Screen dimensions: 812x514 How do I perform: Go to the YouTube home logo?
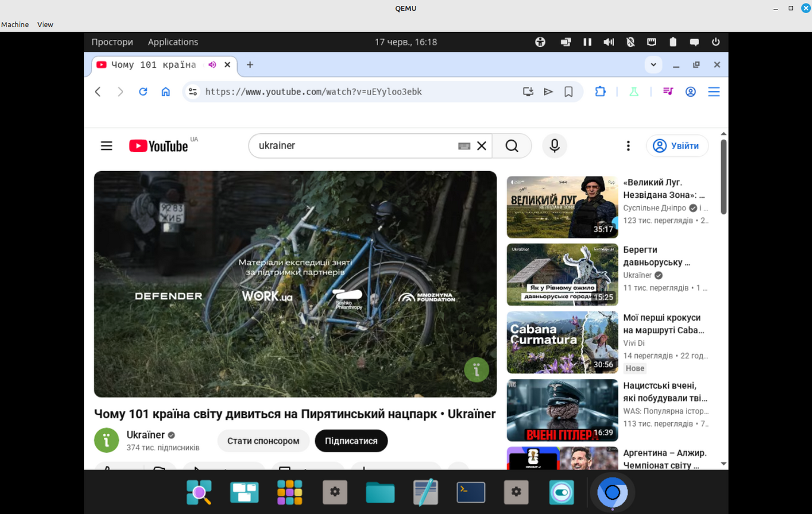point(158,146)
